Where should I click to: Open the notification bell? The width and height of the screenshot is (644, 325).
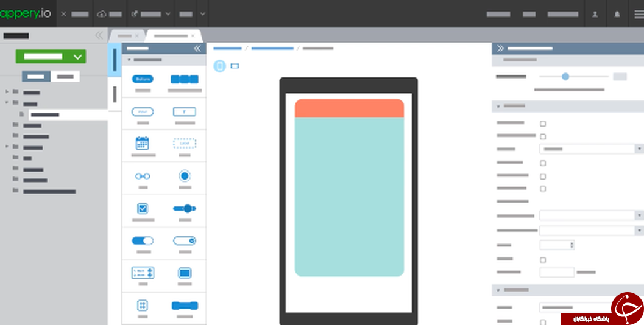point(617,14)
